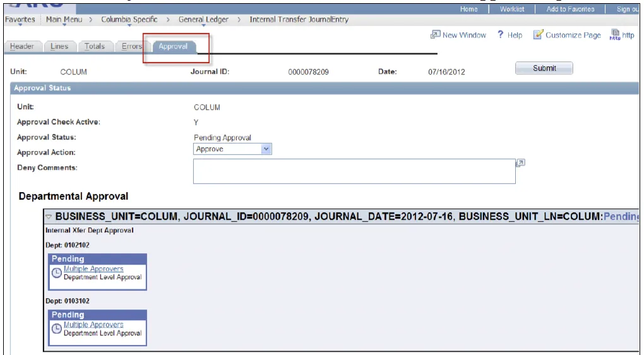Switch to the Errors tab

coord(131,47)
